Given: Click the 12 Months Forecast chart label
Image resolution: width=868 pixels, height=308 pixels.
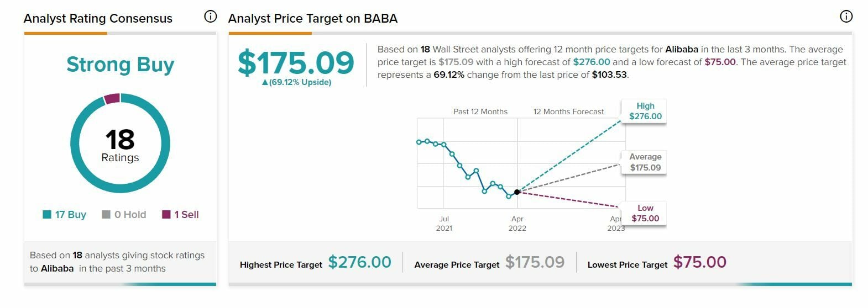Looking at the screenshot, I should coord(568,111).
